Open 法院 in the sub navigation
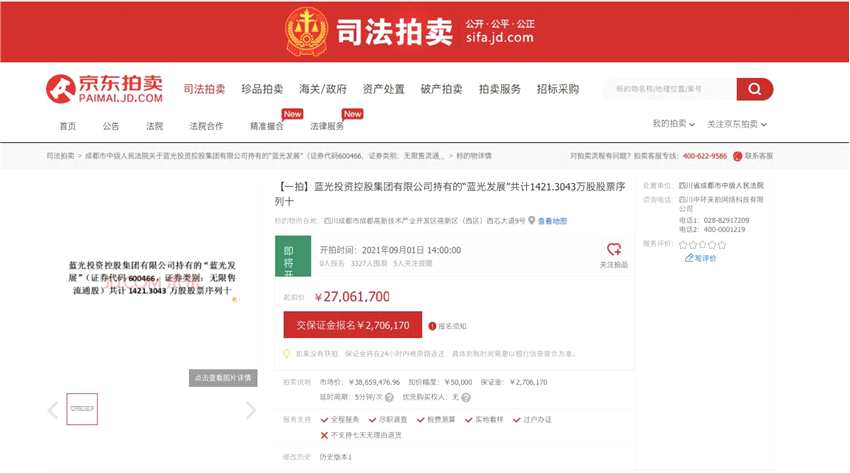 click(154, 126)
